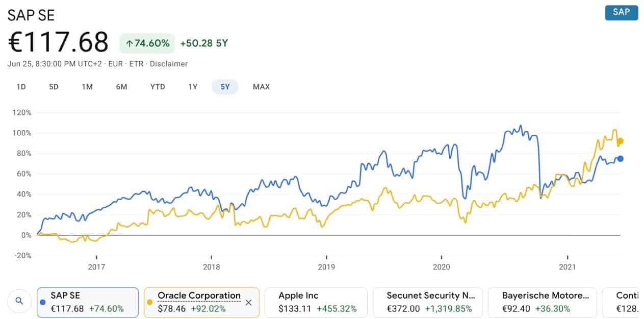The height and width of the screenshot is (319, 644).
Task: Click the €372.00 Secunet price
Action: pos(402,309)
